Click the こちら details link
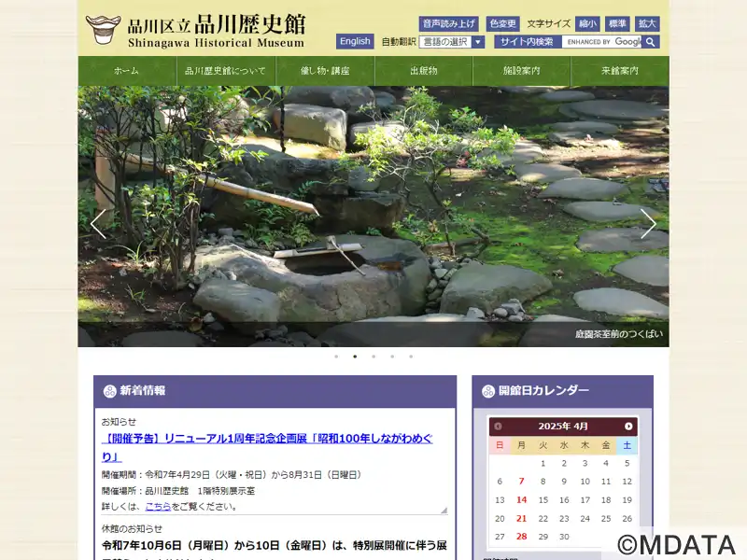 [x=158, y=507]
